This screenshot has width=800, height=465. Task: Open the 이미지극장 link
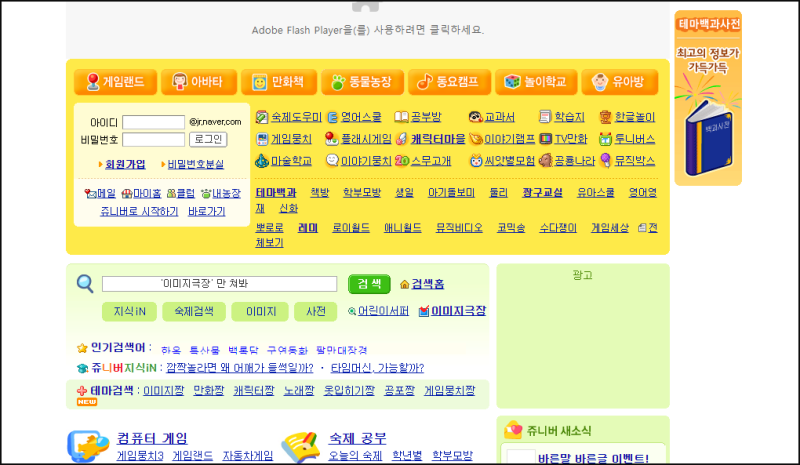click(458, 311)
